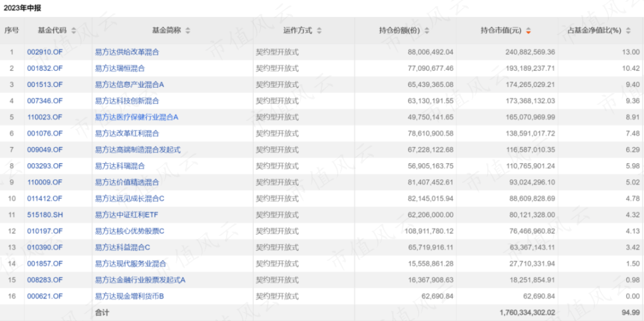Open fund code 001513.OF

45,85
